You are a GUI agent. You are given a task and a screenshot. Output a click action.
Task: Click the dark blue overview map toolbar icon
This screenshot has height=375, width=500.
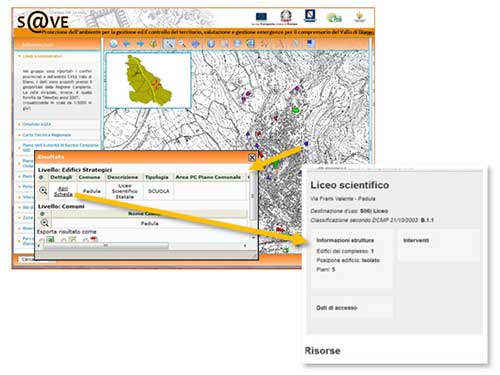[x=311, y=44]
